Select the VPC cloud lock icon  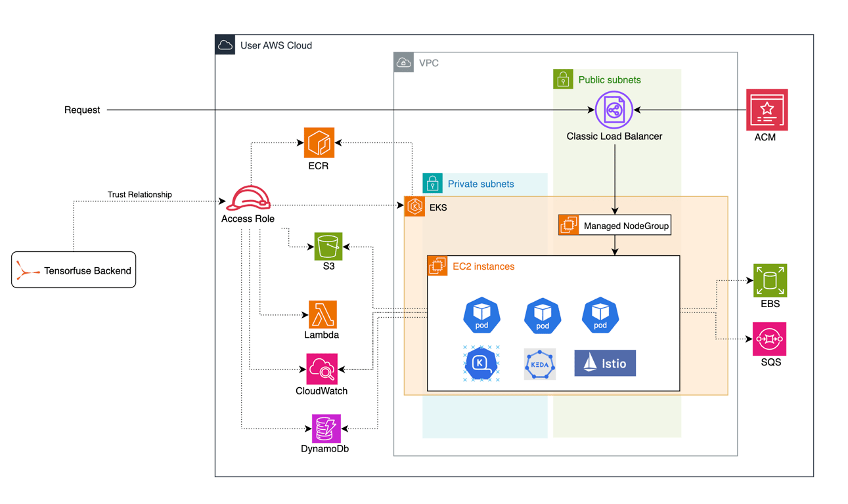[403, 63]
